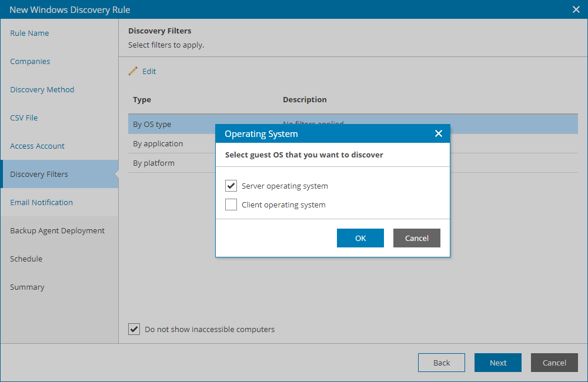Uncheck Server operating system
Viewport: 588px width, 382px height.
tap(231, 186)
